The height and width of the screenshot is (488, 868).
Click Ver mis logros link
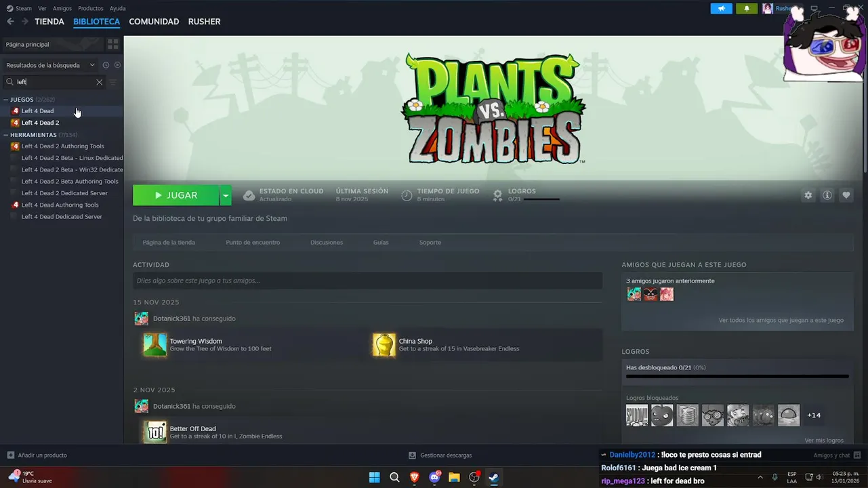(824, 441)
